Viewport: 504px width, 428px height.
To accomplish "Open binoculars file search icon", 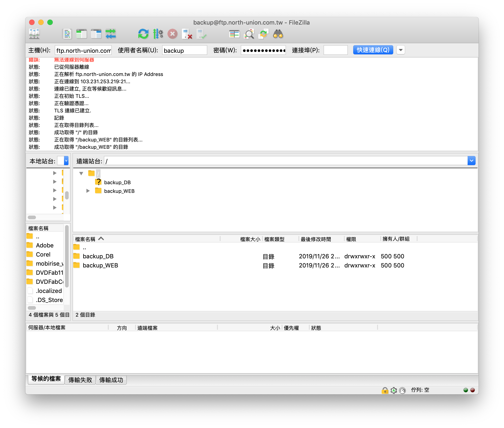I will point(278,34).
